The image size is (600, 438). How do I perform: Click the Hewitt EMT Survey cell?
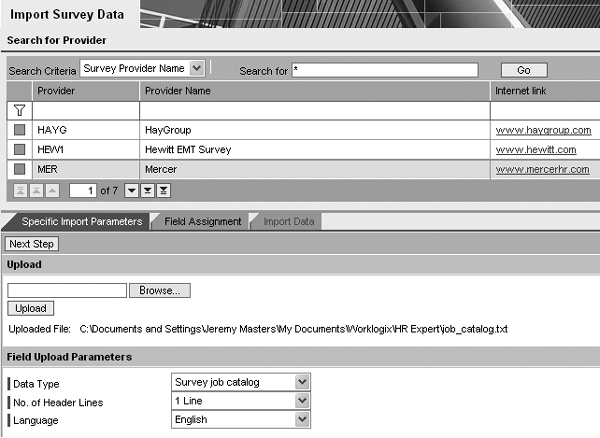[x=315, y=150]
